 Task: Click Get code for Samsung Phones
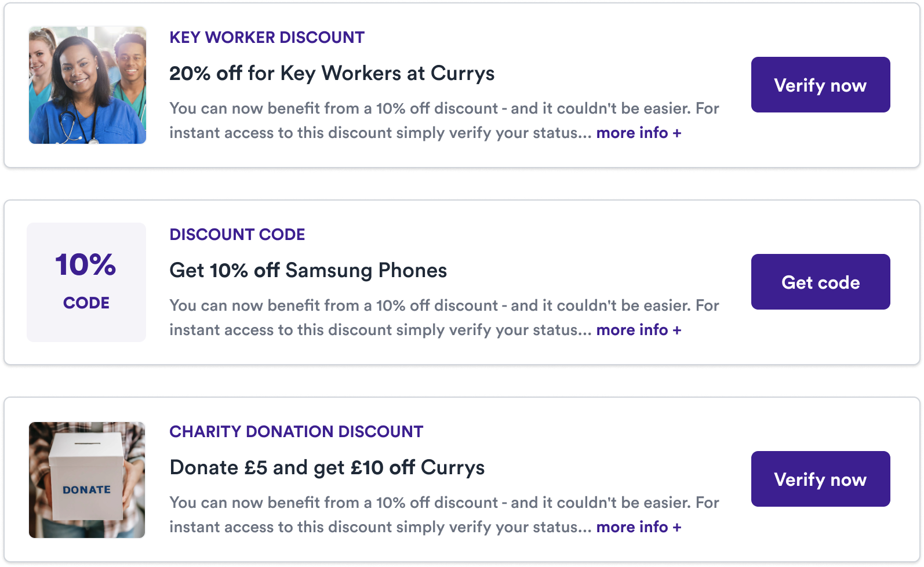click(x=820, y=282)
